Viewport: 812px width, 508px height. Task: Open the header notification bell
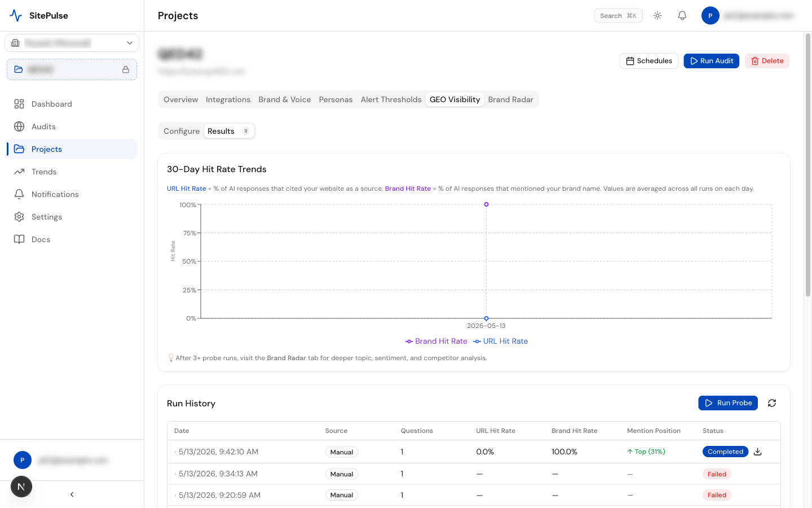coord(682,16)
